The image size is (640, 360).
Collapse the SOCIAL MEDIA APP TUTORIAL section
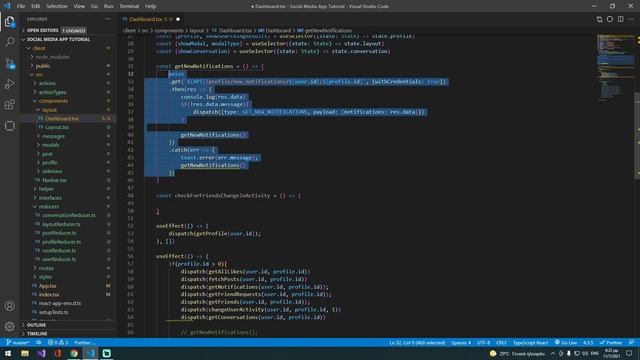[x=68, y=39]
